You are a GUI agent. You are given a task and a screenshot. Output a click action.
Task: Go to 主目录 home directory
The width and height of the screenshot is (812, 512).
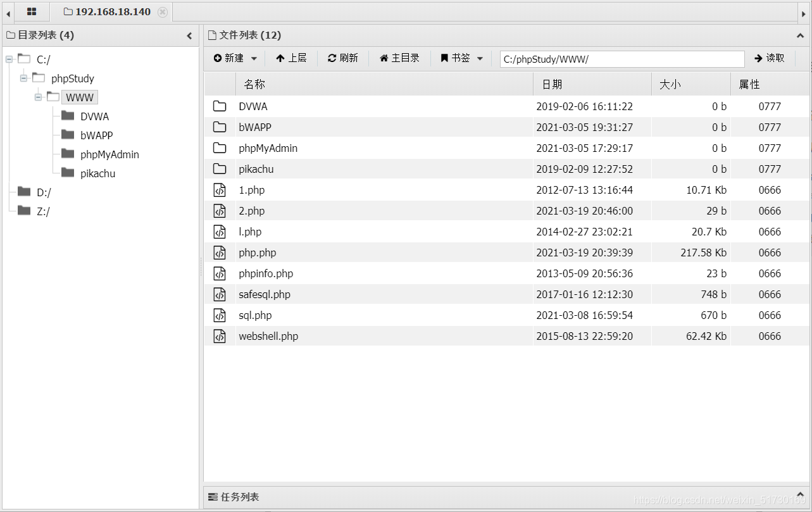(399, 58)
